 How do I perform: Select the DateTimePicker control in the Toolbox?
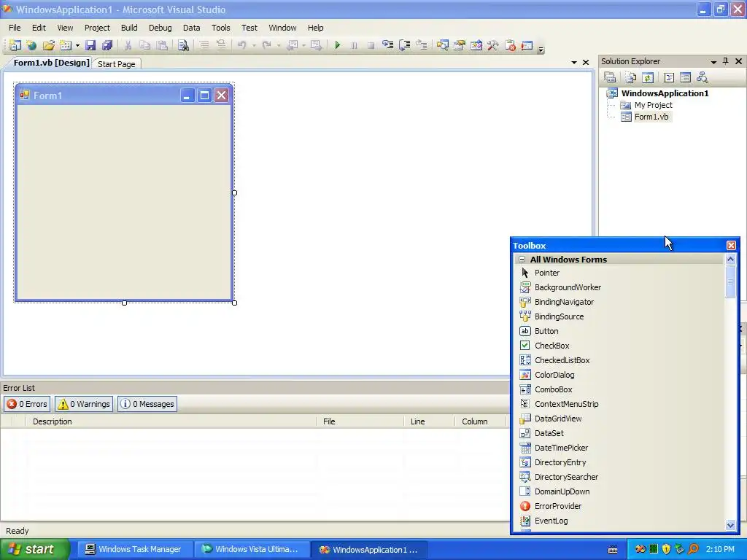[620, 448]
